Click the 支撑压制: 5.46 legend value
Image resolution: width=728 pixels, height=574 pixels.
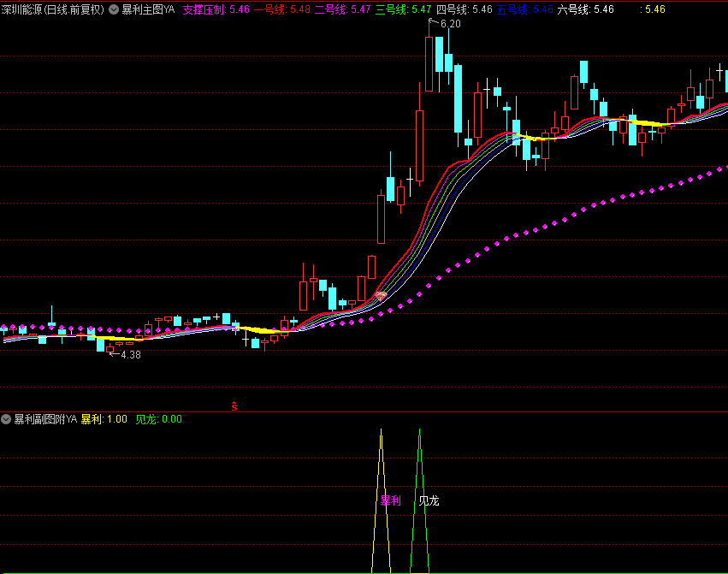pyautogui.click(x=216, y=9)
